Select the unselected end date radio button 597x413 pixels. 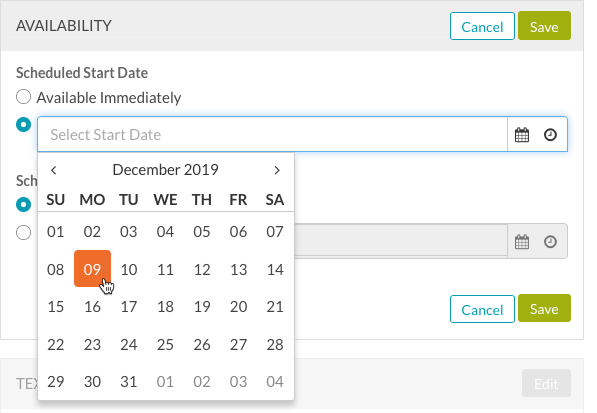click(24, 232)
